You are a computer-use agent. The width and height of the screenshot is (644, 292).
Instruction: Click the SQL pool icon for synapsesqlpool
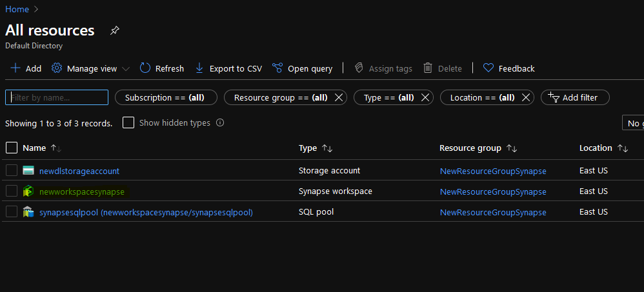pyautogui.click(x=28, y=212)
